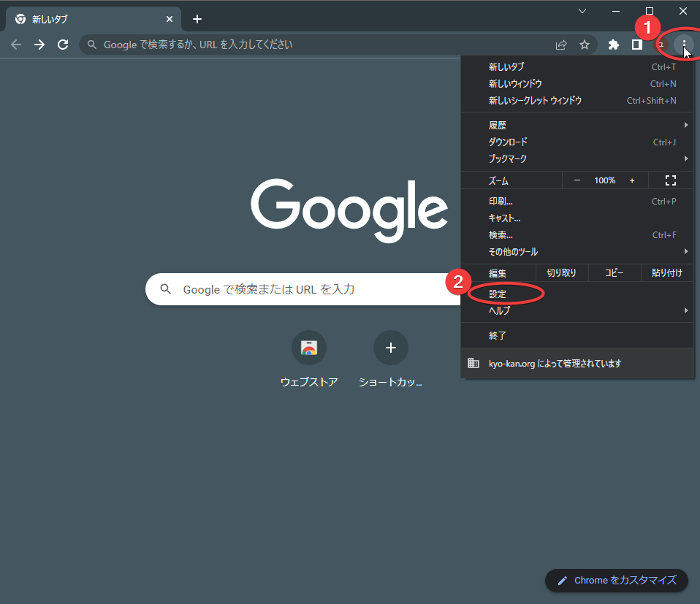
Task: Open 設定 from the Chrome menu
Action: (578, 294)
